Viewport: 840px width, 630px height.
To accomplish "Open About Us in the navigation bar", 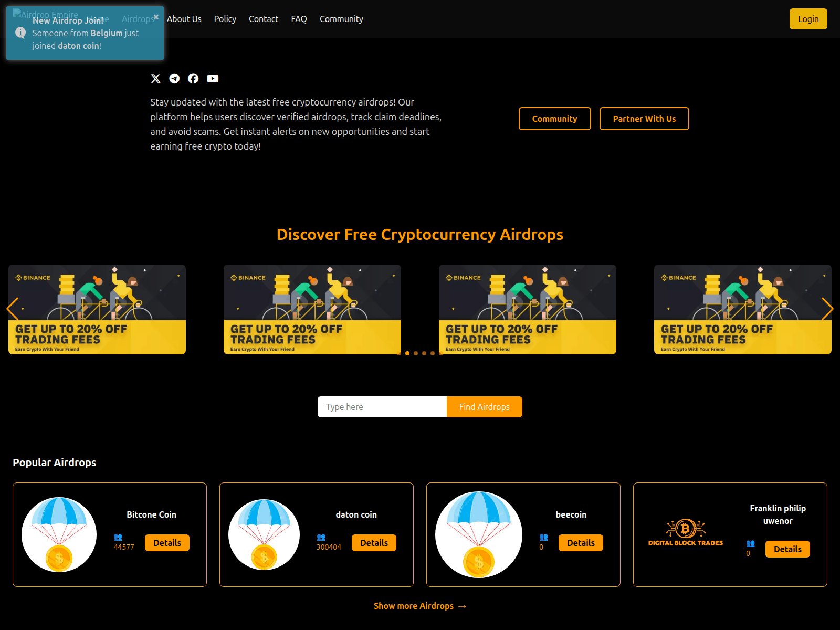I will tap(184, 19).
